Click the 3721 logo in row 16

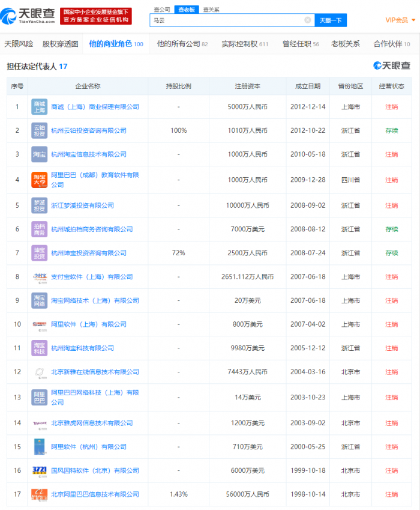(39, 470)
